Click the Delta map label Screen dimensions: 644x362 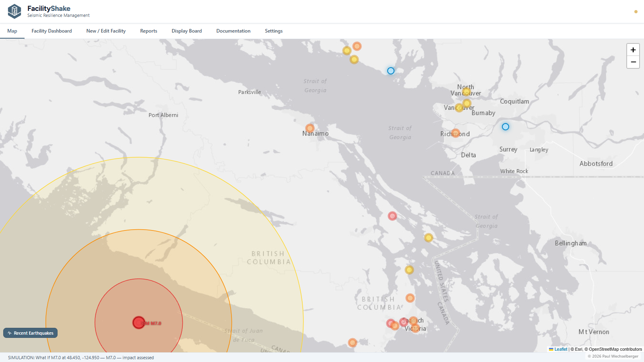pos(469,155)
